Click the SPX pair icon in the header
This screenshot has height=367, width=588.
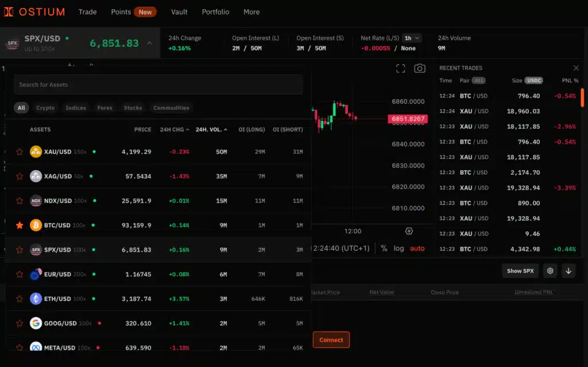pos(13,43)
